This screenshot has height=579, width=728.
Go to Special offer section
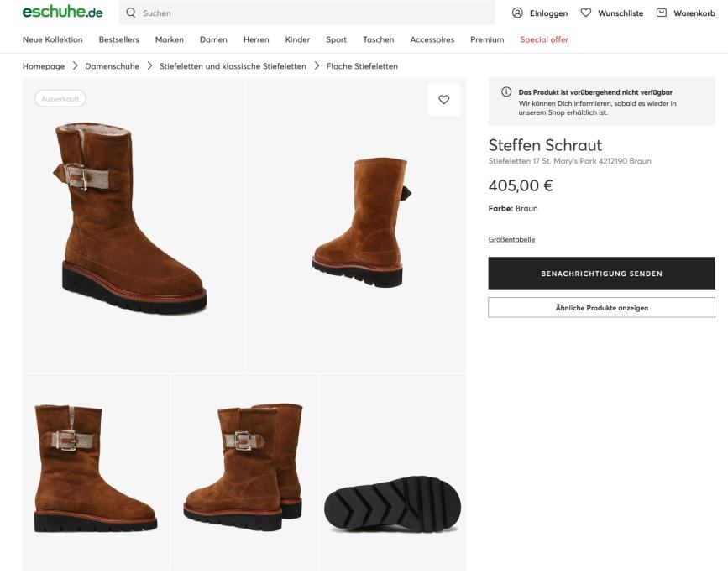pyautogui.click(x=544, y=39)
